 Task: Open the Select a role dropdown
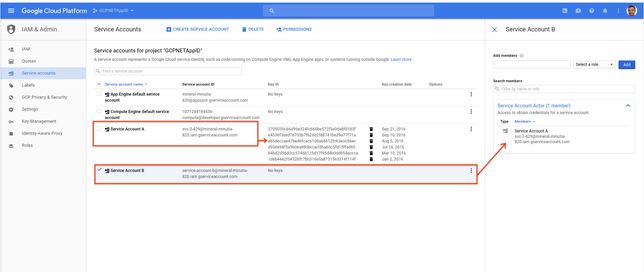(x=594, y=65)
